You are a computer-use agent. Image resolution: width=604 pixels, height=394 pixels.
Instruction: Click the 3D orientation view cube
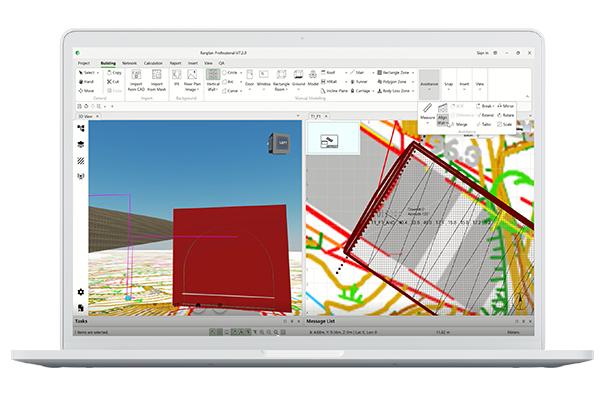[x=279, y=143]
